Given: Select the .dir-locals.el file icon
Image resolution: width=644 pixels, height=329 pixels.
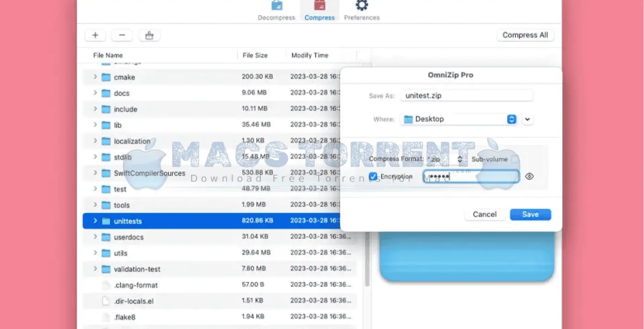Looking at the screenshot, I should click(106, 301).
